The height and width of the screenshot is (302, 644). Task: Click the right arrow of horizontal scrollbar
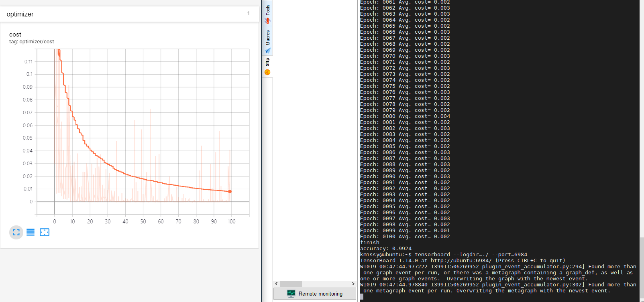(353, 284)
